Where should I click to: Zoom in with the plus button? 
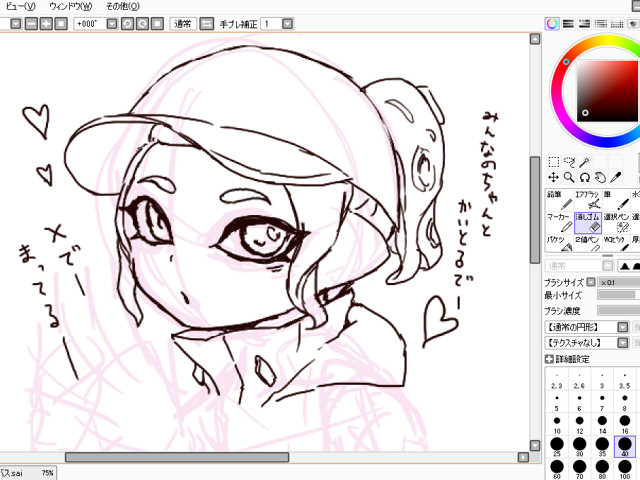[46, 24]
